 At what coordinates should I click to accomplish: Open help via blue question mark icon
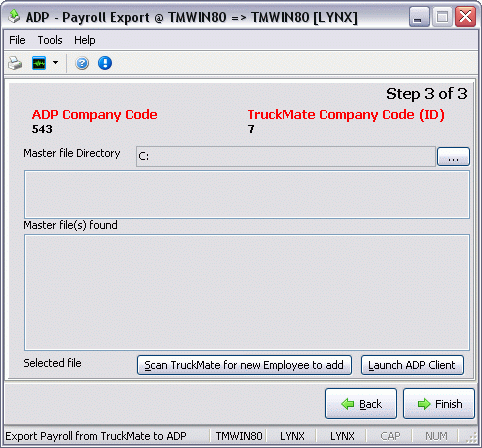coord(82,63)
